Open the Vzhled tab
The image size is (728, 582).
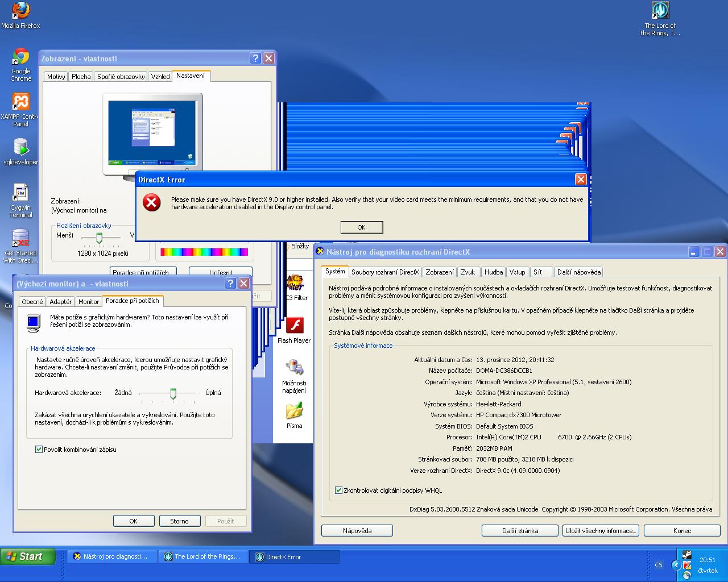click(x=160, y=77)
